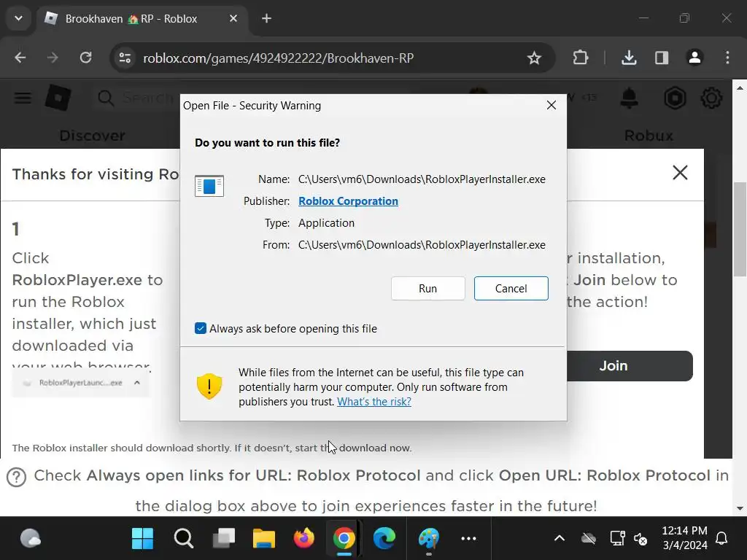Image resolution: width=747 pixels, height=560 pixels.
Task: Expand RobloxPlayerLauncher.exe download chevron
Action: [x=137, y=382]
